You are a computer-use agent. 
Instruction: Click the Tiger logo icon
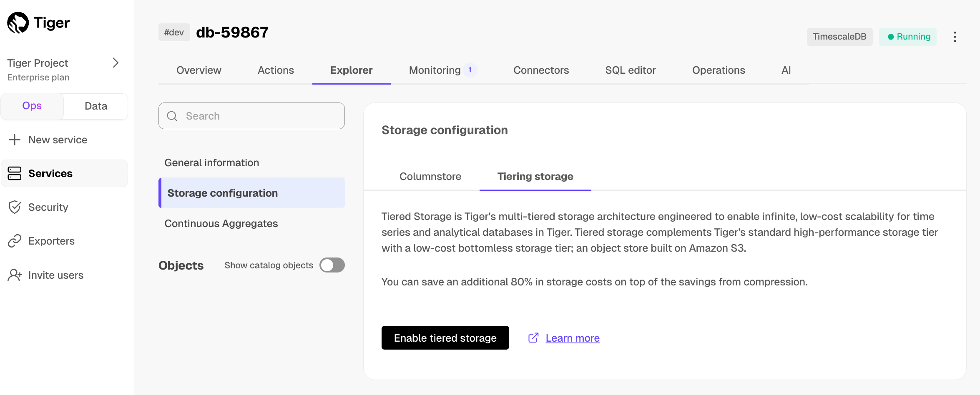[x=18, y=22]
